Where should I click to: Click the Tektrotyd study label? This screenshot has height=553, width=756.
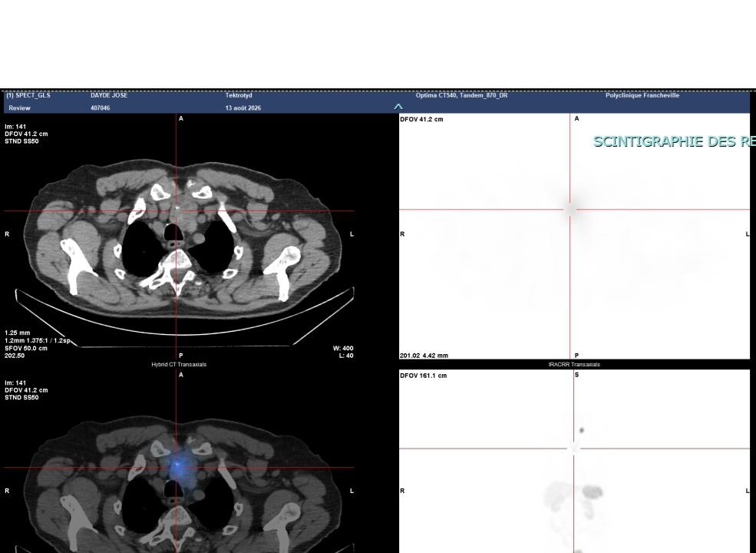coord(239,95)
